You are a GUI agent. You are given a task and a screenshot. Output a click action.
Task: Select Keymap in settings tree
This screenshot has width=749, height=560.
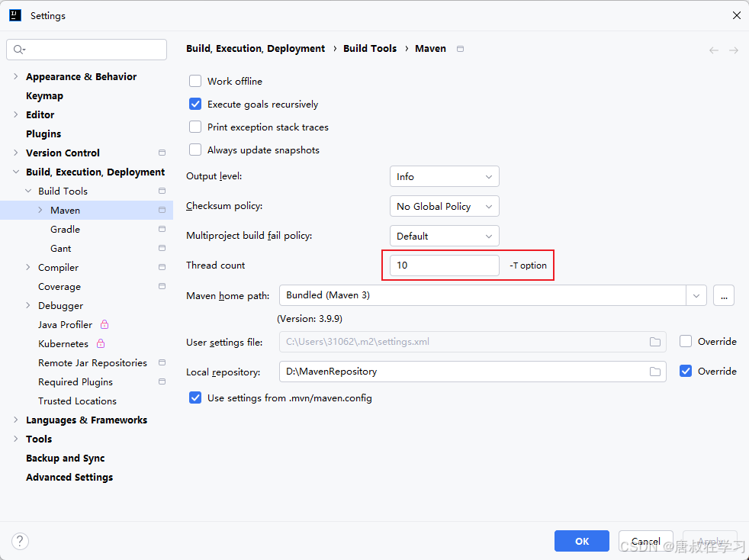point(44,95)
